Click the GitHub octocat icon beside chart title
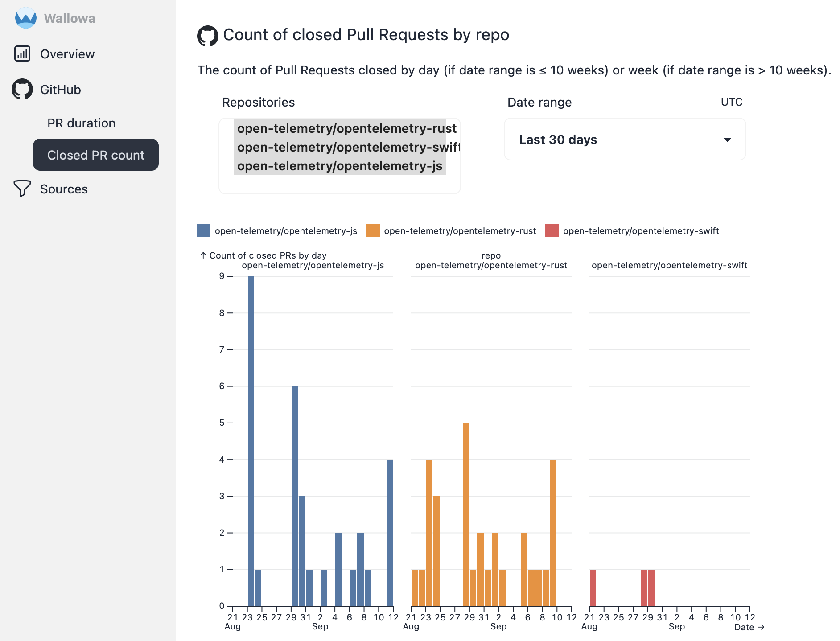840x641 pixels. pyautogui.click(x=207, y=34)
